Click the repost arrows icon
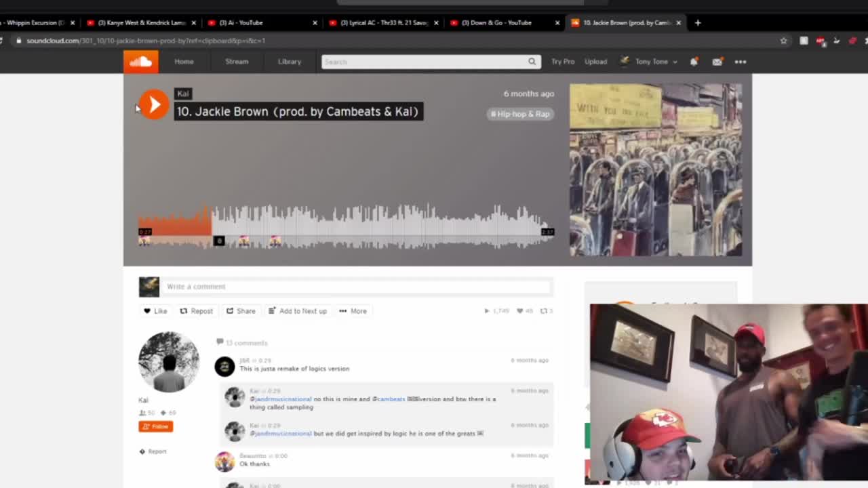The image size is (868, 488). coord(184,310)
